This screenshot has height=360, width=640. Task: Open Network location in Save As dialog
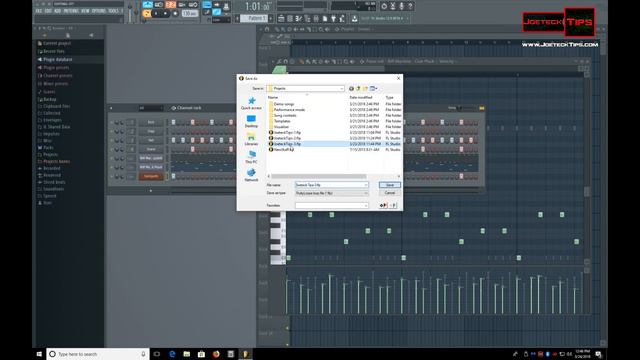(x=251, y=175)
